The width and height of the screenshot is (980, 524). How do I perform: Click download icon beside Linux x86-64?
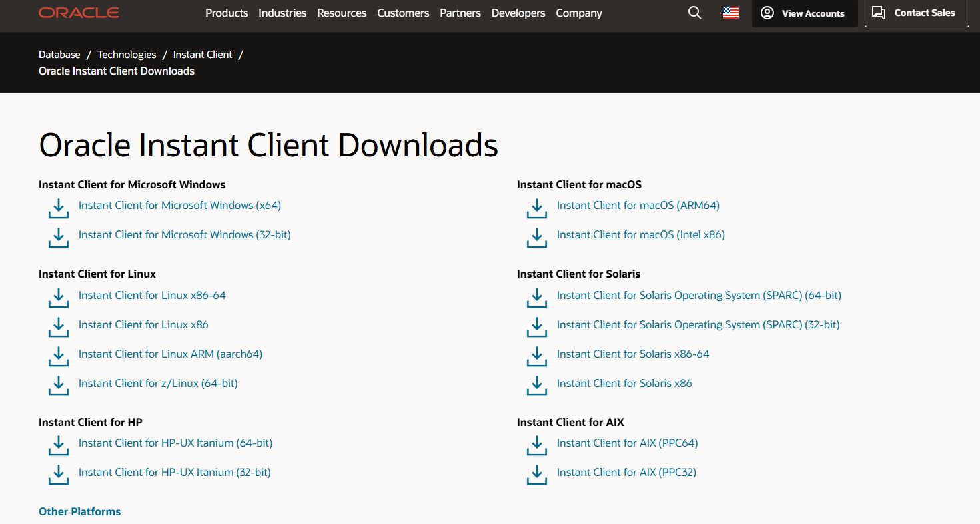coord(59,298)
